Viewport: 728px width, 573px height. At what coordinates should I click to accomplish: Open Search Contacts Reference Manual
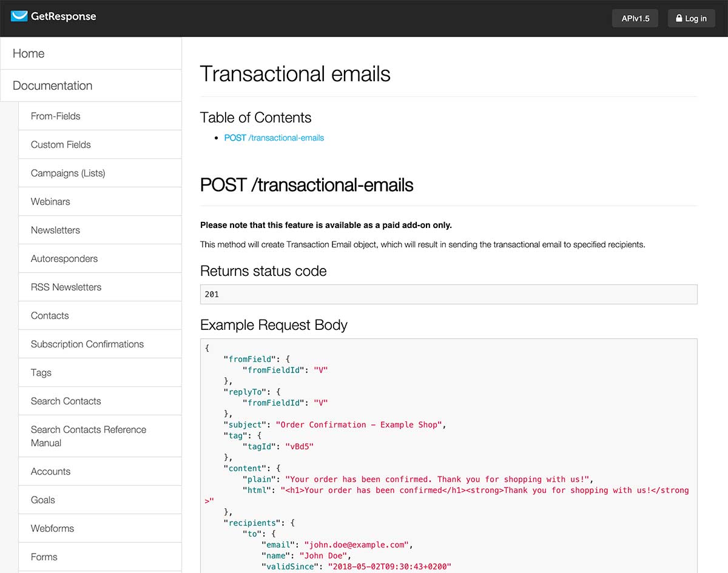pos(100,436)
